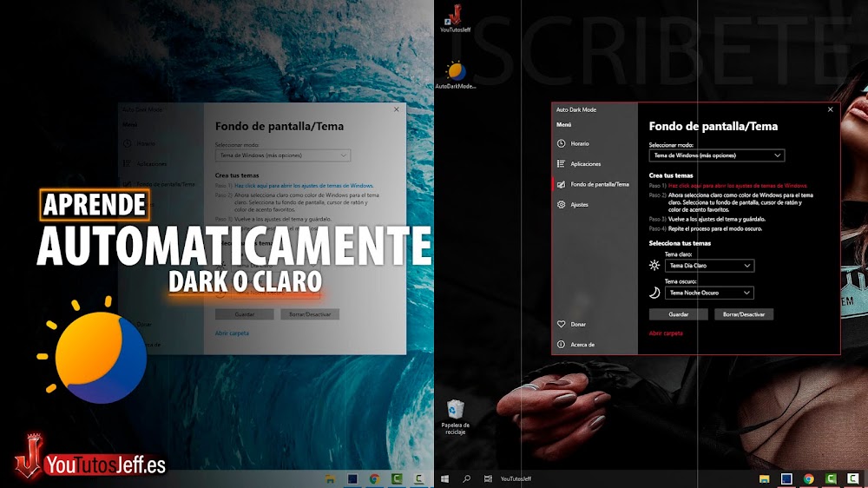Click the Fondo de pantalla/Tema heading in dark window

tap(713, 126)
